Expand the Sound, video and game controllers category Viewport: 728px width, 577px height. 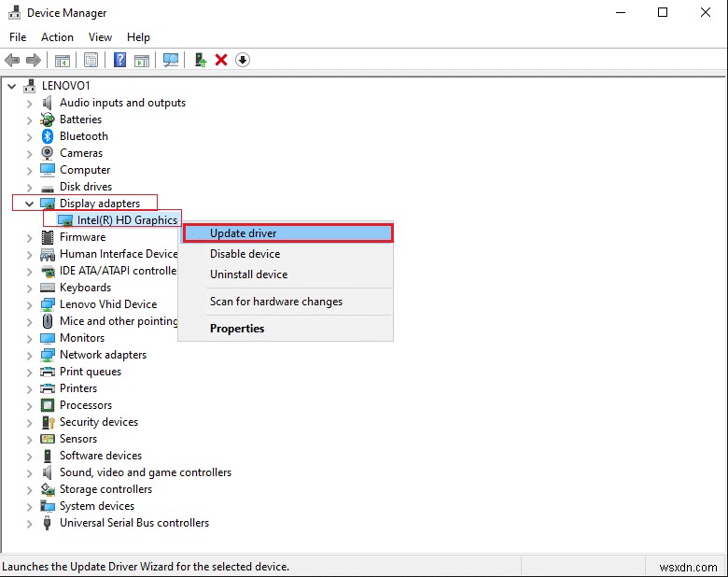coord(29,473)
